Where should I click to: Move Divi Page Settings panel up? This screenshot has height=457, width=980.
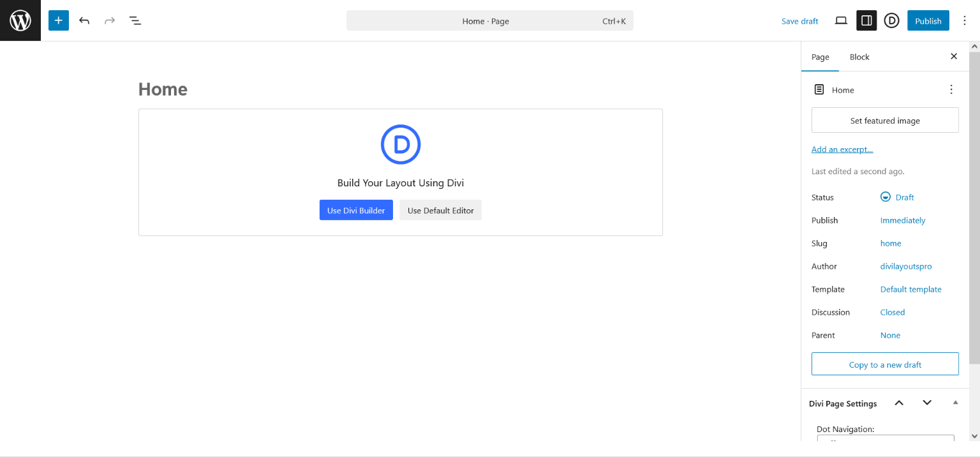[x=899, y=403]
